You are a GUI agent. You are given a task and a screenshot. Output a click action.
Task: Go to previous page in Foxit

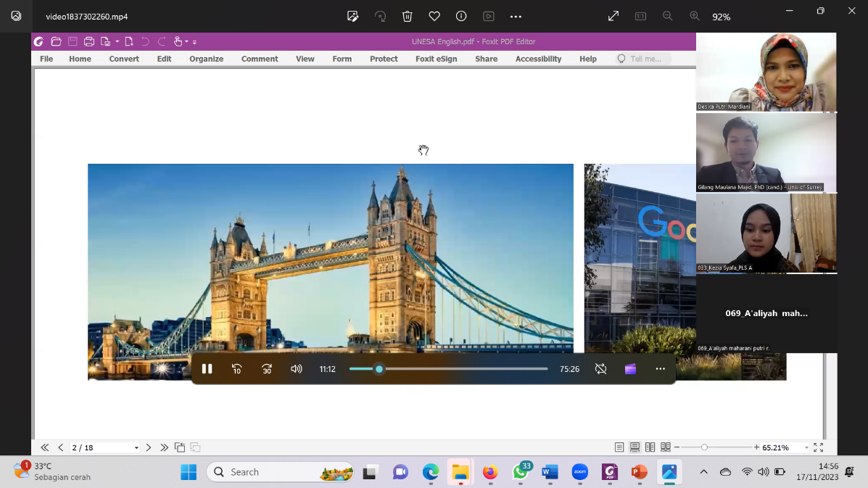(61, 447)
